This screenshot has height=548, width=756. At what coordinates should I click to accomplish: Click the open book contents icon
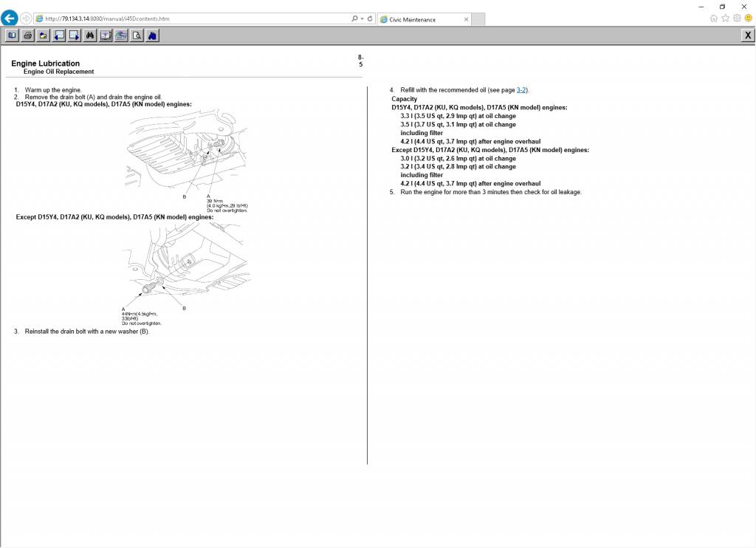12,35
